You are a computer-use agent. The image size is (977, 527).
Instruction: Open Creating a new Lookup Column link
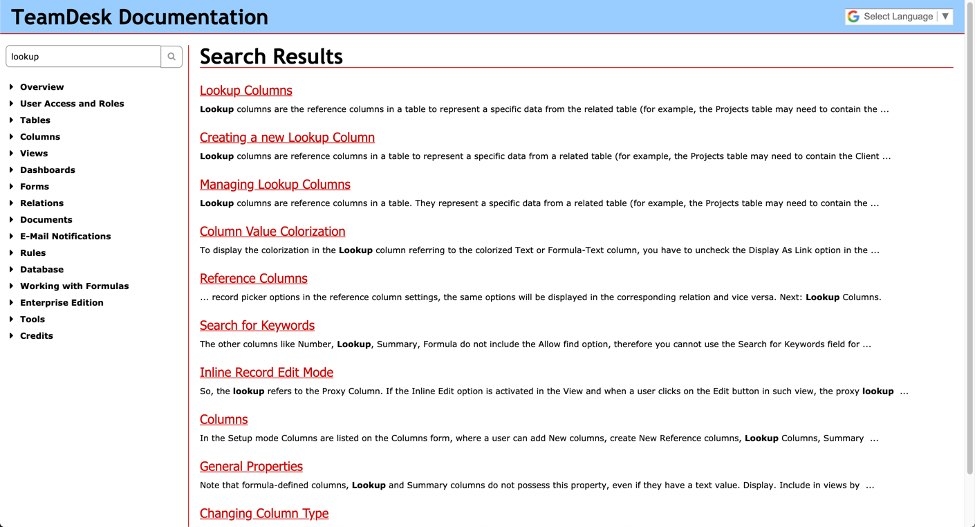tap(287, 138)
